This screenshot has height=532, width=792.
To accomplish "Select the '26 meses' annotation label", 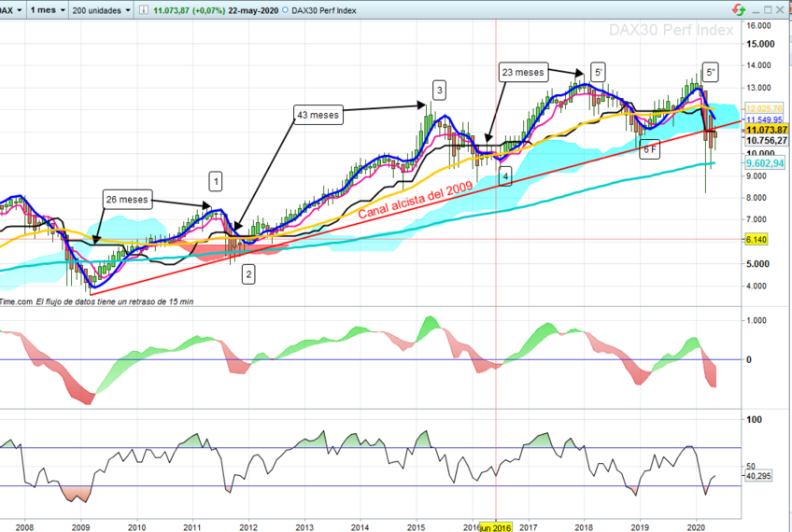I will pyautogui.click(x=127, y=200).
